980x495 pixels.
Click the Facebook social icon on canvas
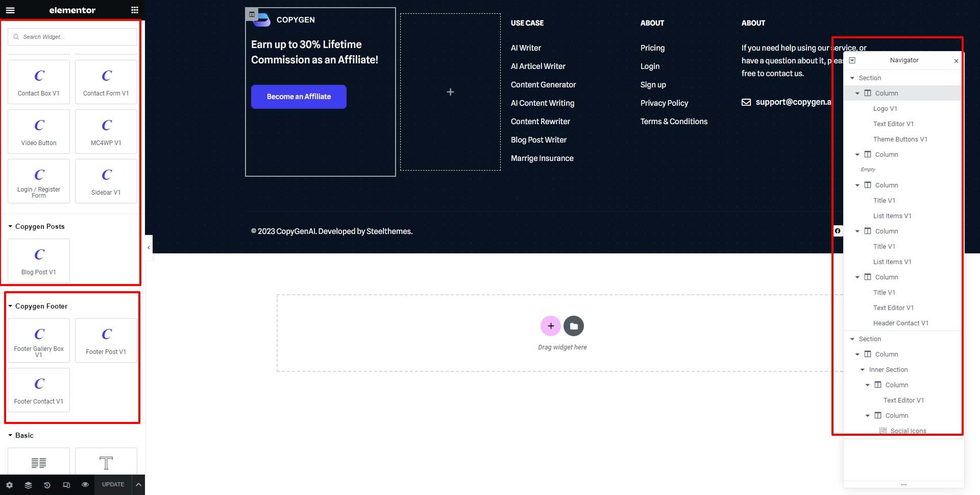(838, 231)
